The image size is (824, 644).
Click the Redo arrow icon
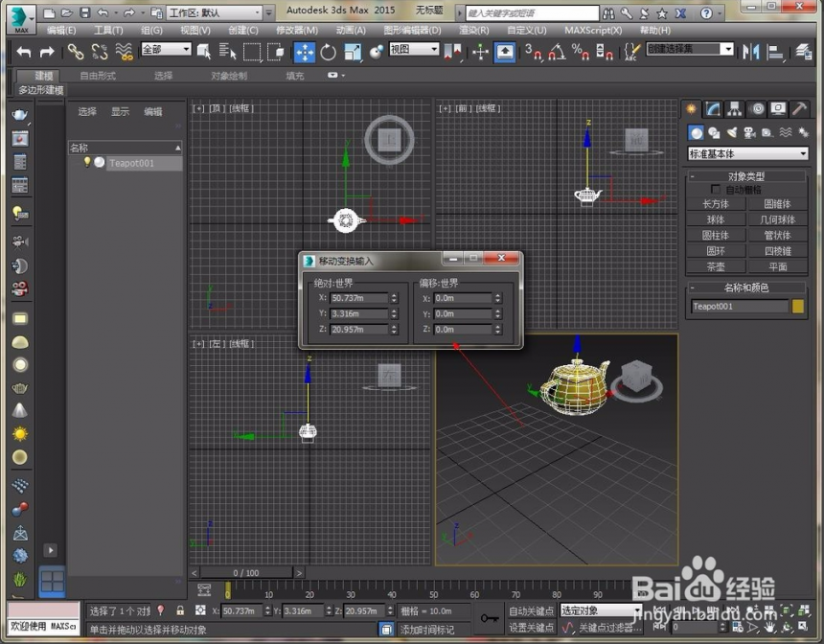[47, 52]
